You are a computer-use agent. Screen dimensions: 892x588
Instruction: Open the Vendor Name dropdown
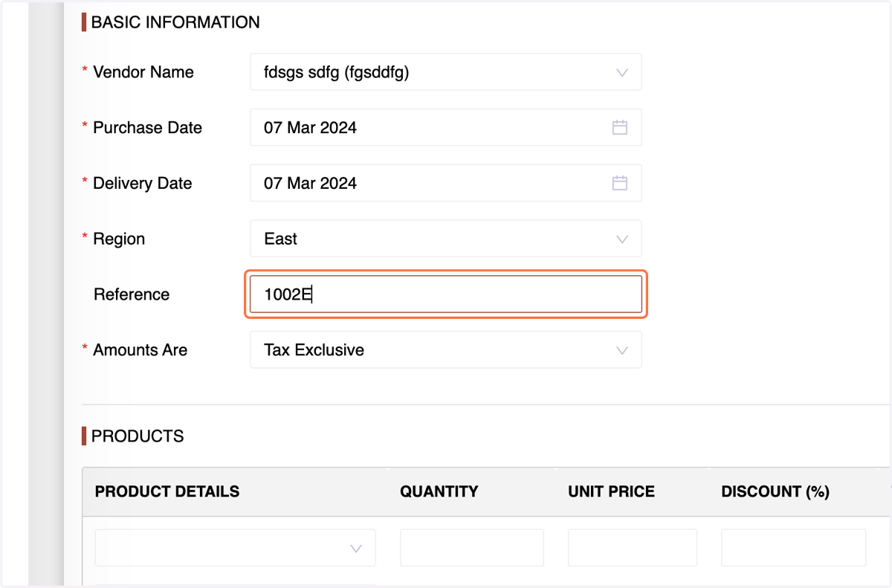coord(445,72)
